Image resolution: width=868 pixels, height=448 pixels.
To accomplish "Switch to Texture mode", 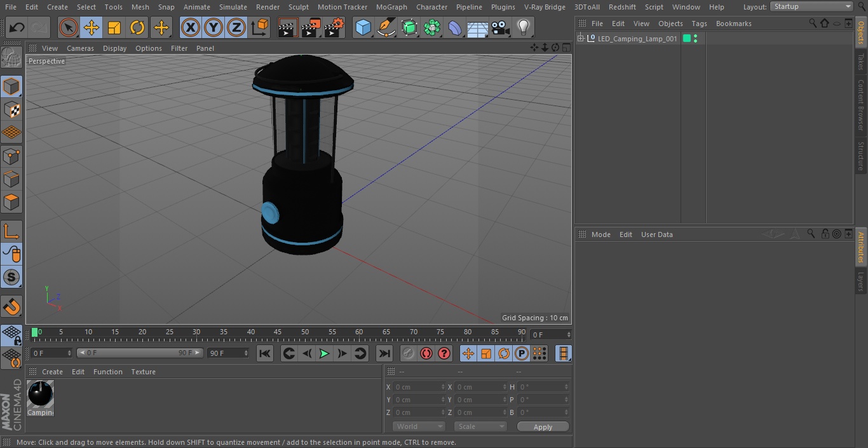I will 11,109.
